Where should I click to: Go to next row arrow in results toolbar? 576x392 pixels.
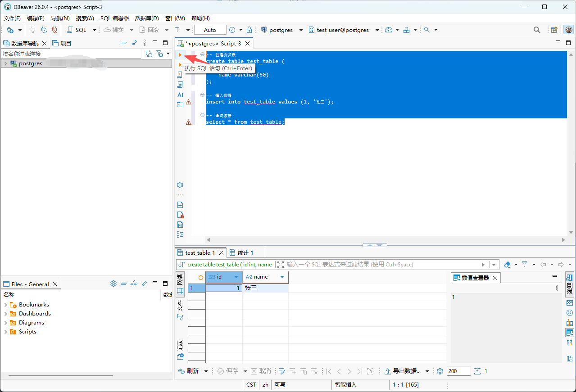[x=349, y=371]
